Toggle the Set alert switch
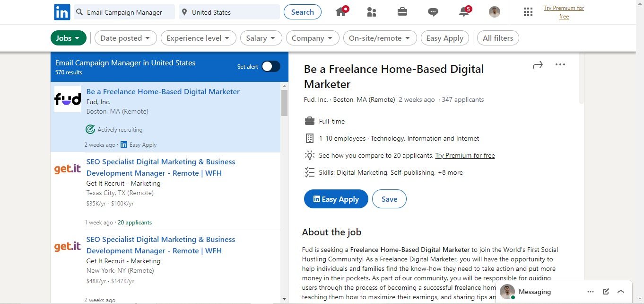 pyautogui.click(x=271, y=67)
